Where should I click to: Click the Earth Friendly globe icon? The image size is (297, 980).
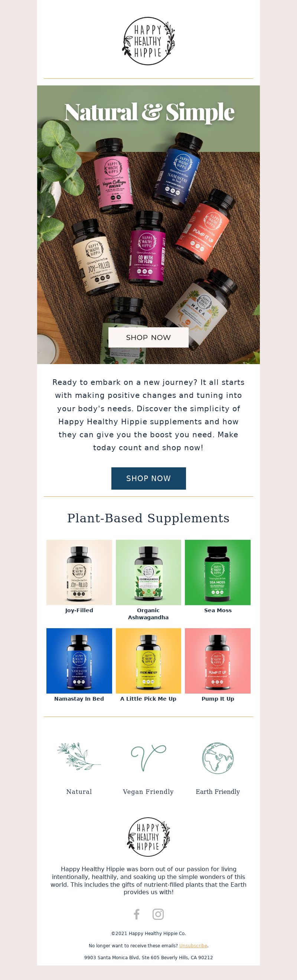[x=218, y=757]
